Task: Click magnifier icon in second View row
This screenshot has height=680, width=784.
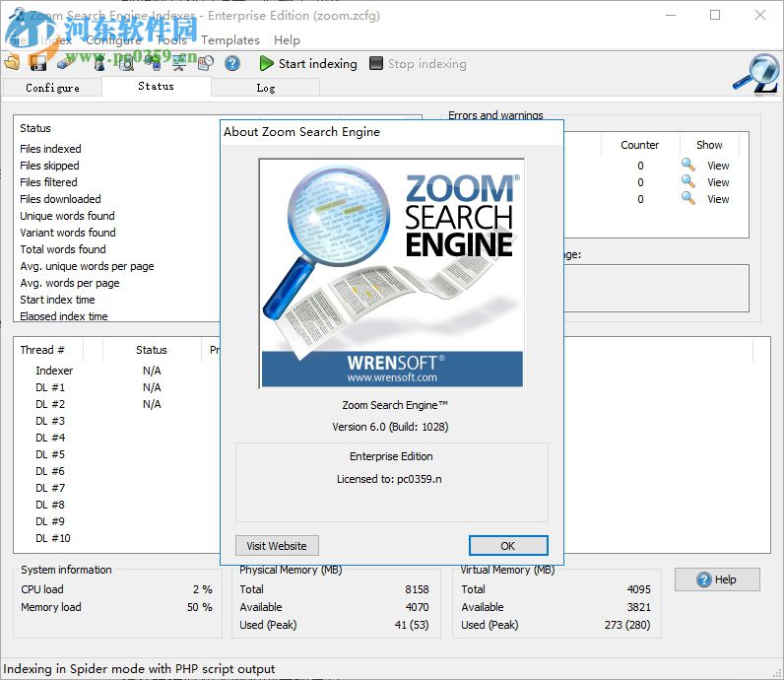Action: (x=688, y=181)
